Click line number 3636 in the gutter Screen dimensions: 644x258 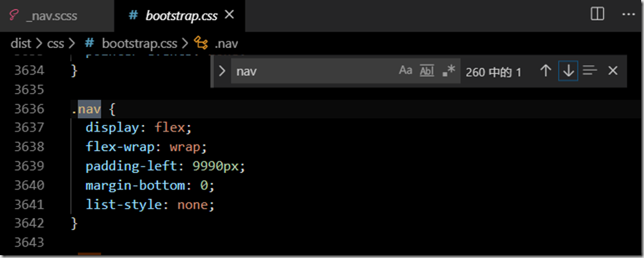(29, 109)
